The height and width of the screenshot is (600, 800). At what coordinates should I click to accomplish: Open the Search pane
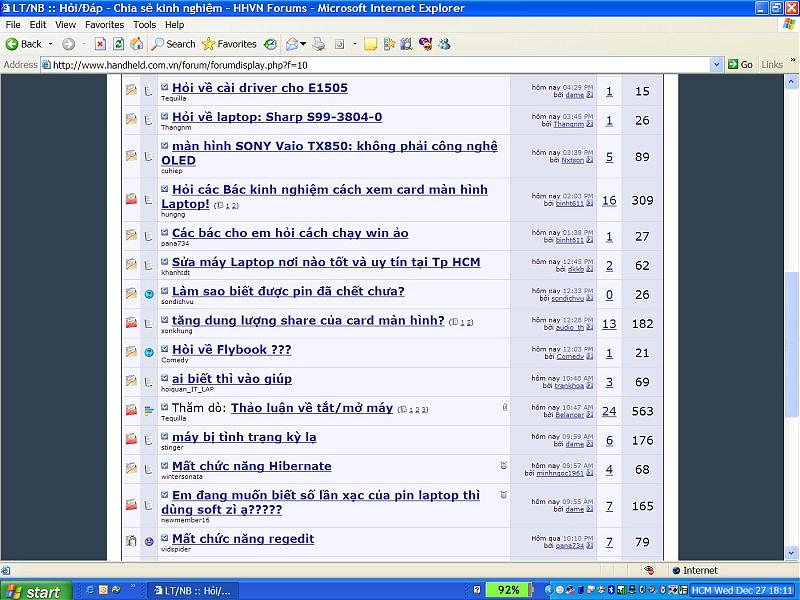point(173,44)
